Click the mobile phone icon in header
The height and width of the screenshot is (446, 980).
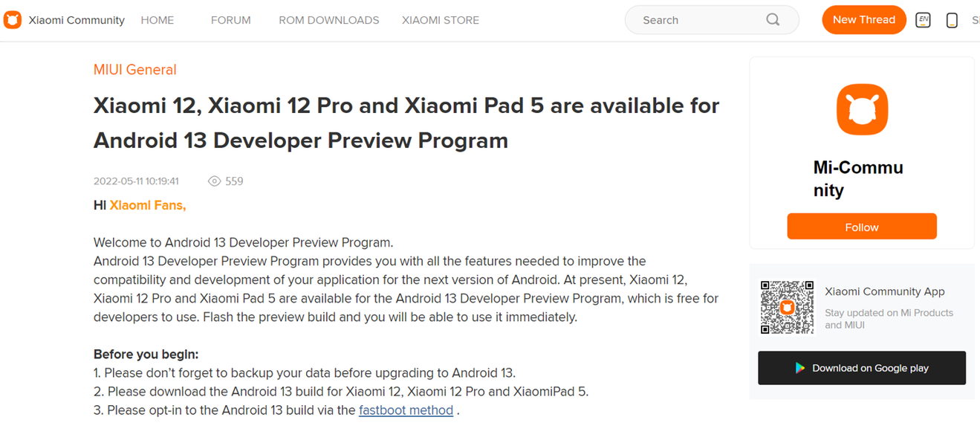(952, 21)
